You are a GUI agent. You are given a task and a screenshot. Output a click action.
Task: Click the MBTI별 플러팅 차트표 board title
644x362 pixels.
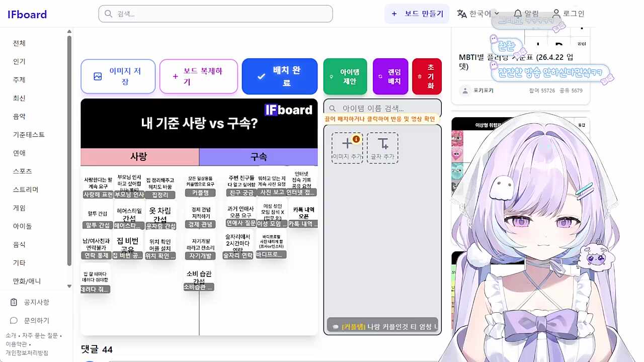(516, 62)
